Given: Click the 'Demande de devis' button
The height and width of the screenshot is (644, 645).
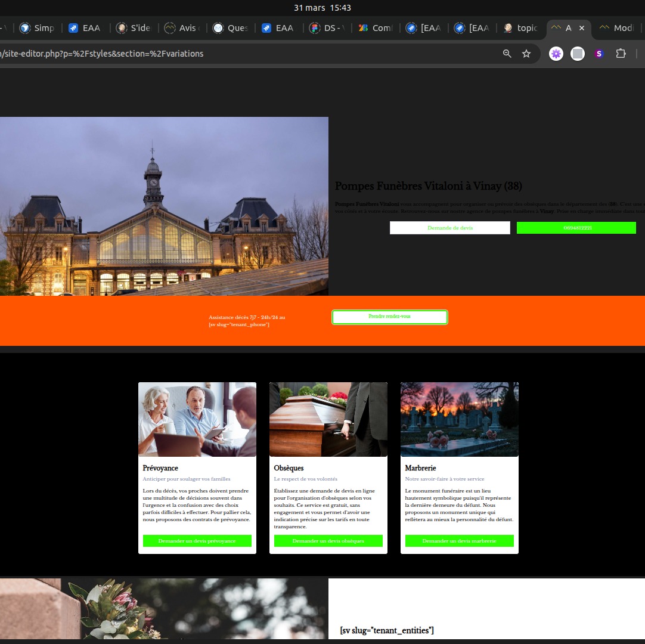Looking at the screenshot, I should tap(449, 227).
